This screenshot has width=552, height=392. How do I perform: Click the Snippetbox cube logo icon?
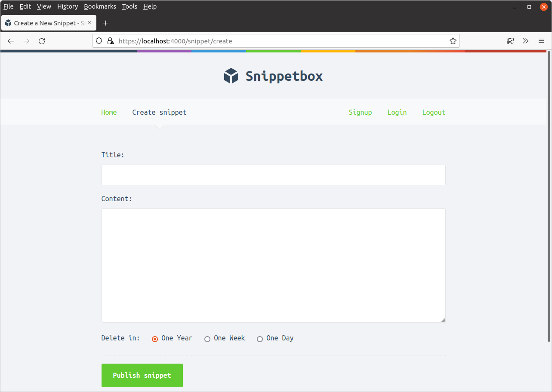(x=231, y=76)
